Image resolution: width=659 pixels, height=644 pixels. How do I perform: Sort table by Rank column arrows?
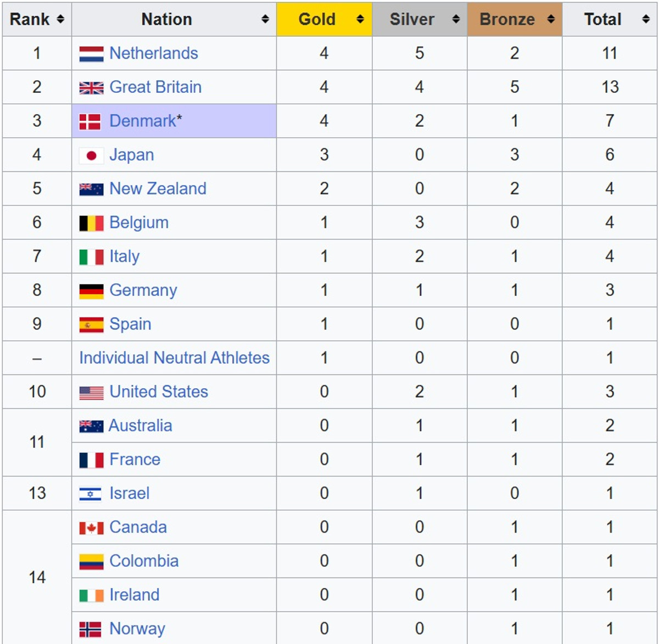click(x=60, y=19)
